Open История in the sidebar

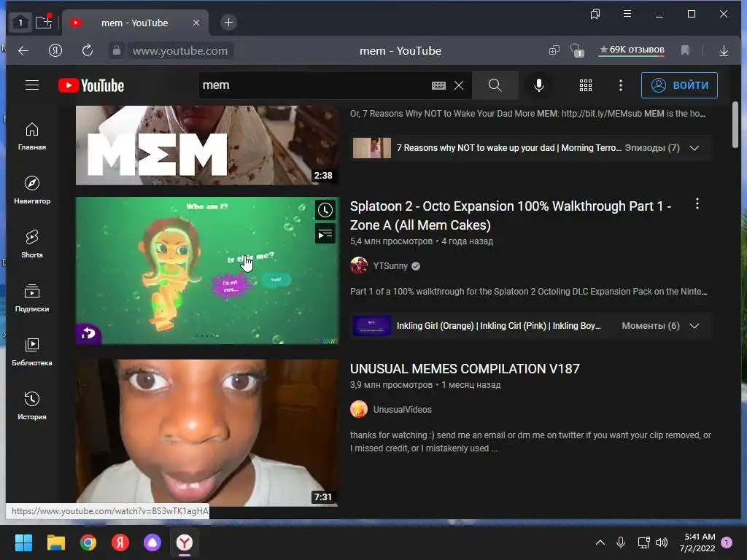pyautogui.click(x=32, y=405)
